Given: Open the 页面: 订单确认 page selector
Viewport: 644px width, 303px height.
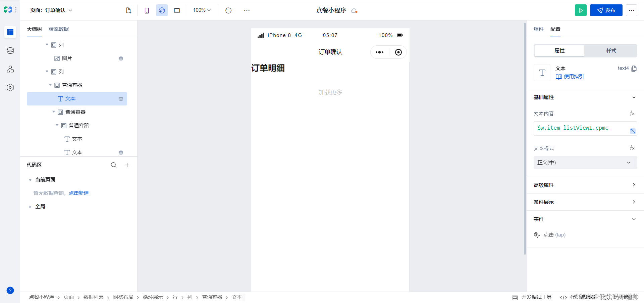Looking at the screenshot, I should [x=51, y=10].
